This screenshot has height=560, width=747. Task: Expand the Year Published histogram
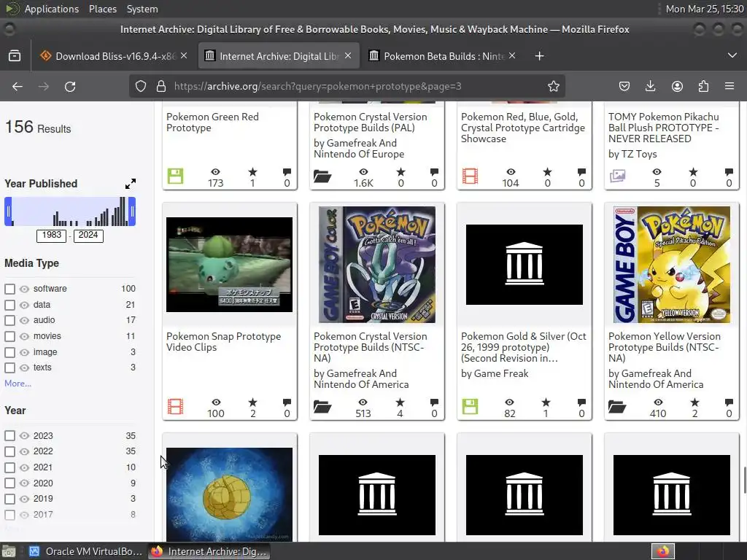(x=130, y=184)
